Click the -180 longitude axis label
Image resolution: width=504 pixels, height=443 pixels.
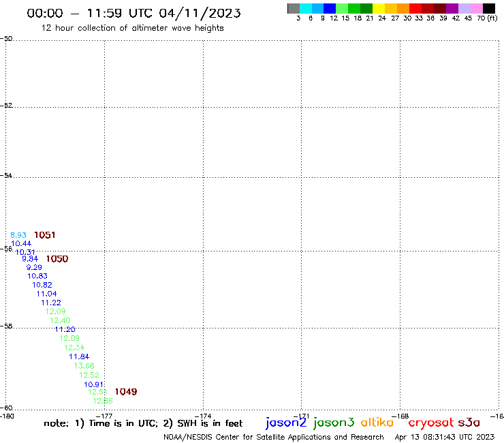(x=7, y=416)
